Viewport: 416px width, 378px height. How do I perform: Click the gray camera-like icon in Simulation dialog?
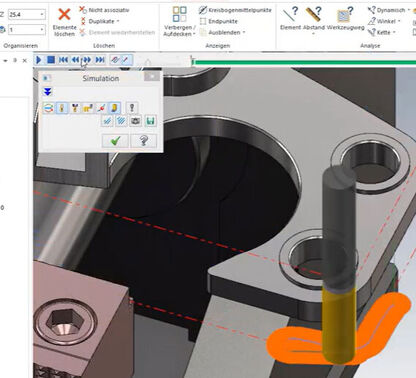pyautogui.click(x=135, y=121)
